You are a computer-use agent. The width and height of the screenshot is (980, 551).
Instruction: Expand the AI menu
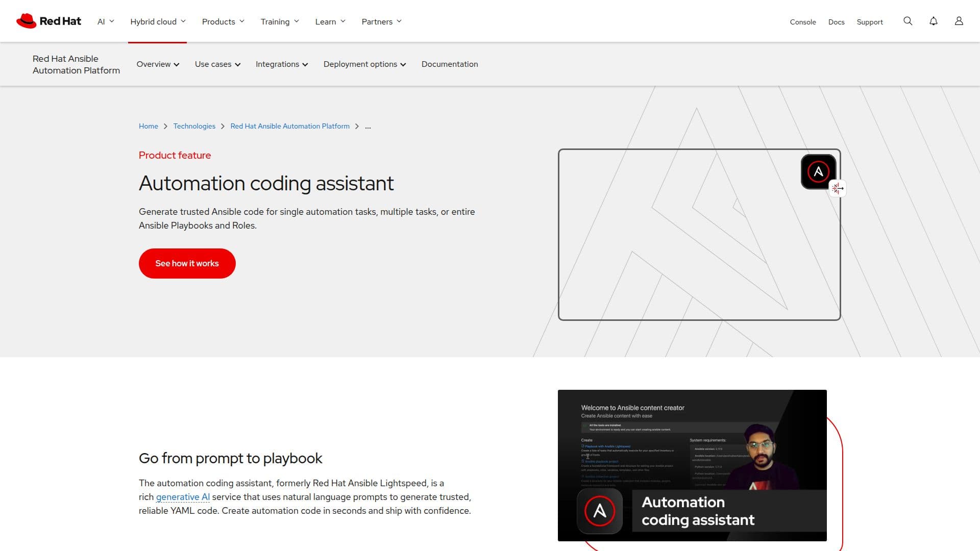coord(106,21)
